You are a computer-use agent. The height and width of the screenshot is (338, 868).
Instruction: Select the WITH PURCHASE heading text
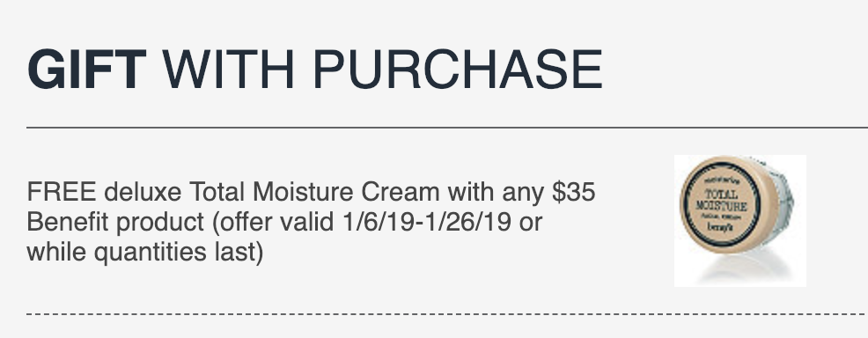382,70
